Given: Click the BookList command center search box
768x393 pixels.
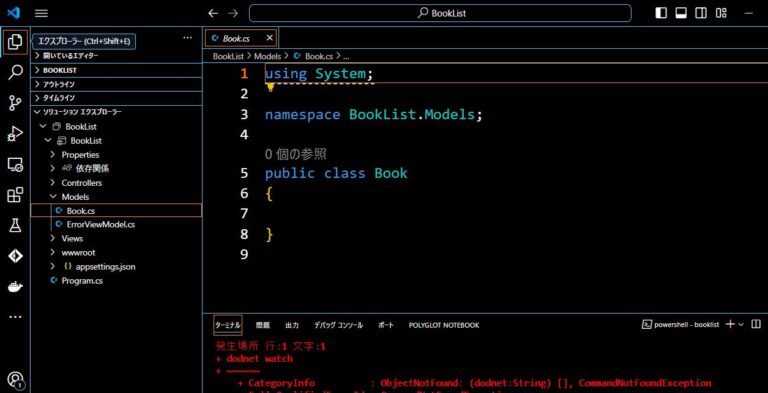Looking at the screenshot, I should click(440, 13).
